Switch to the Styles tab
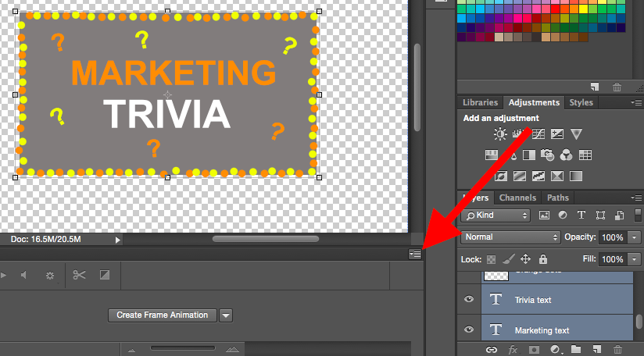This screenshot has height=356, width=644. 581,102
